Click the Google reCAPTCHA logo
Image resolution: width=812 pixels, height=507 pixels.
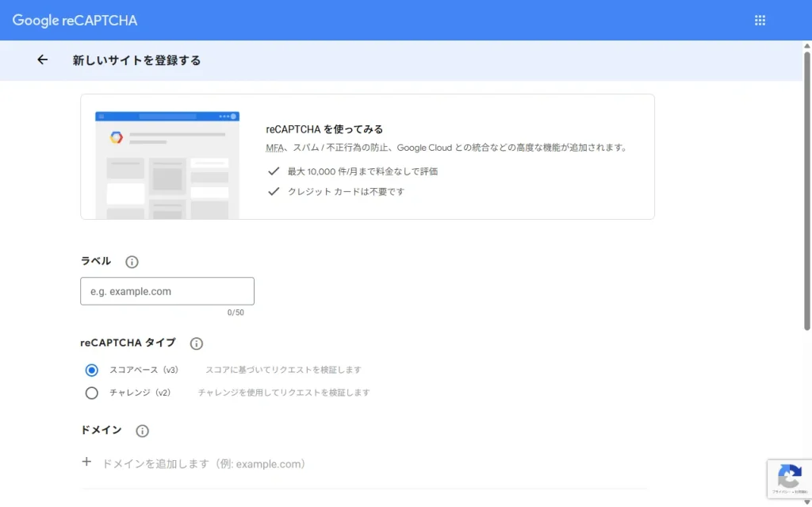coord(75,20)
